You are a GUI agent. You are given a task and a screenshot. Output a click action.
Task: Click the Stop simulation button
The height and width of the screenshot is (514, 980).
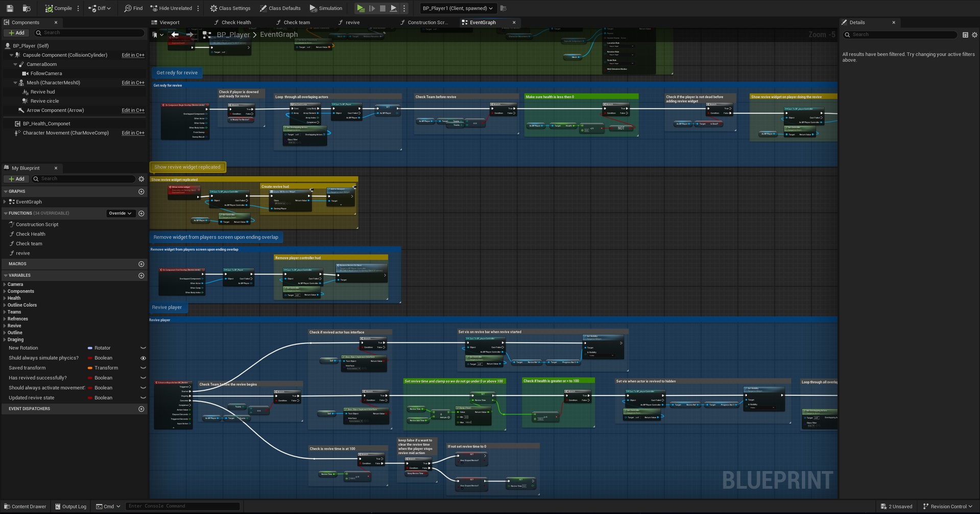coord(383,8)
